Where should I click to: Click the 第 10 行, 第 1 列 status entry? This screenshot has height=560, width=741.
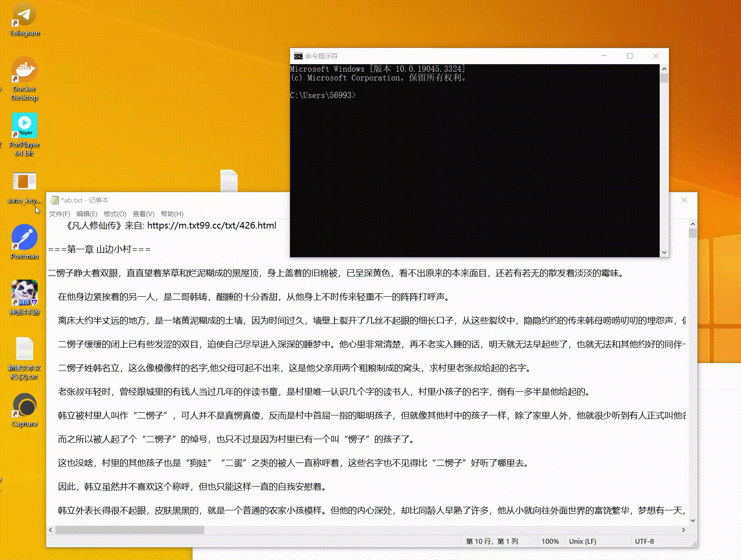pos(492,541)
